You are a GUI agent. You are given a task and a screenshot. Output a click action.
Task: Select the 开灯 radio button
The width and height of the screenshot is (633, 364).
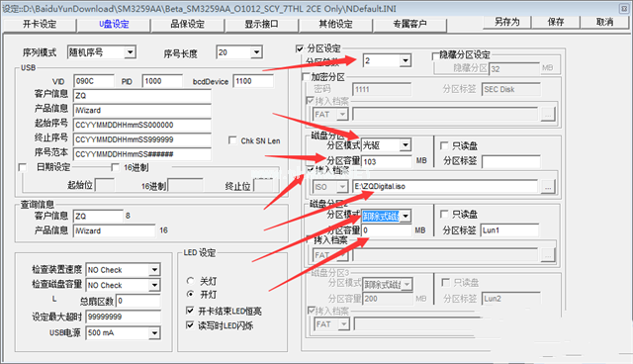coord(190,294)
